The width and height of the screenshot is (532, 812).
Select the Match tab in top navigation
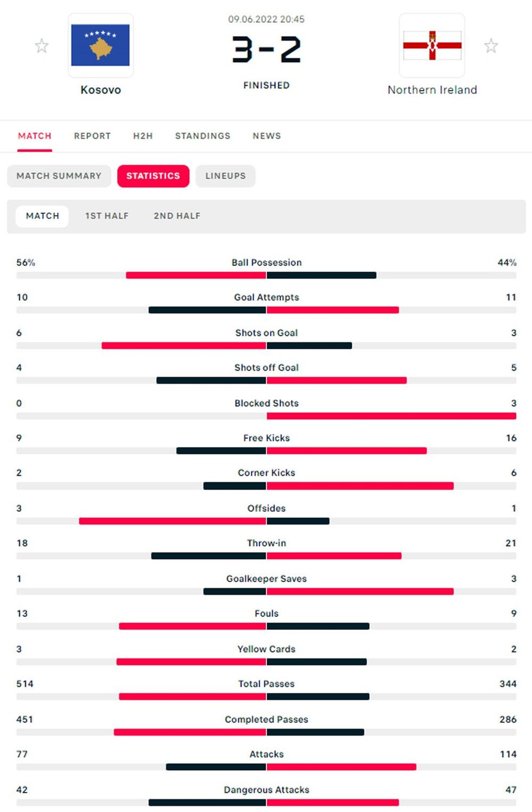(35, 136)
